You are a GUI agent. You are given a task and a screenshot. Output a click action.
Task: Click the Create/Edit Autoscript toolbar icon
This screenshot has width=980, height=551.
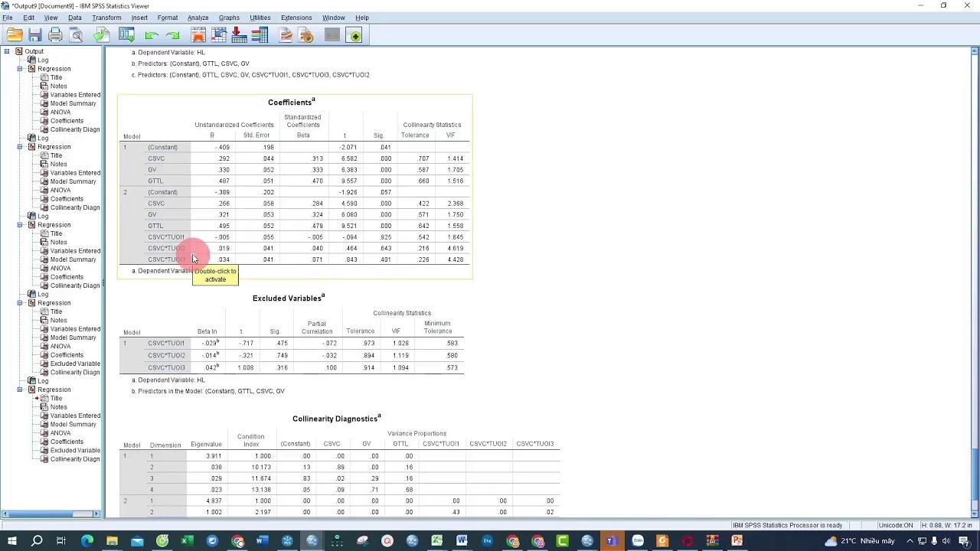click(286, 35)
